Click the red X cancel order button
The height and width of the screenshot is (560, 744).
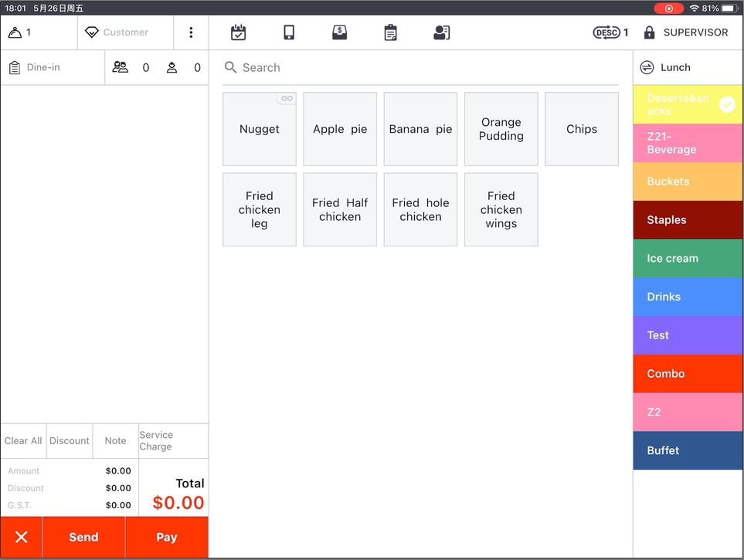pos(22,537)
